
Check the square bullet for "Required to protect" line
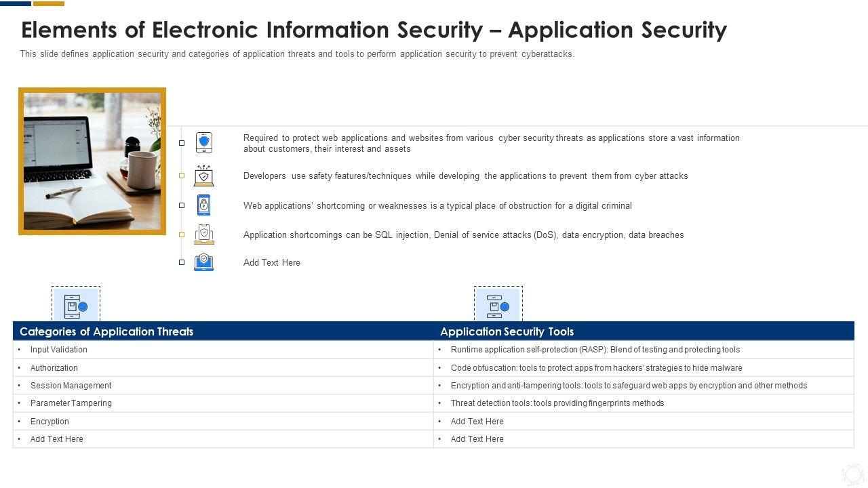coord(182,143)
